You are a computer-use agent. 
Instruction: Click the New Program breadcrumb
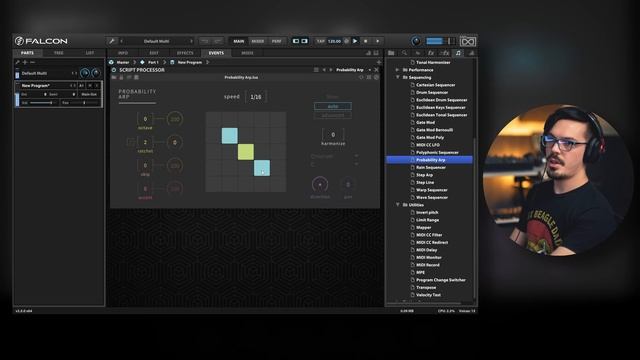pyautogui.click(x=190, y=62)
